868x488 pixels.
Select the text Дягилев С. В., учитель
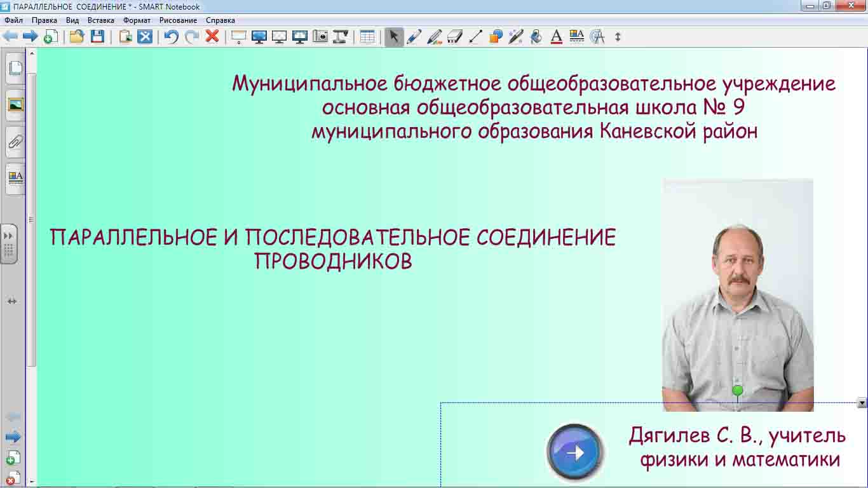737,436
